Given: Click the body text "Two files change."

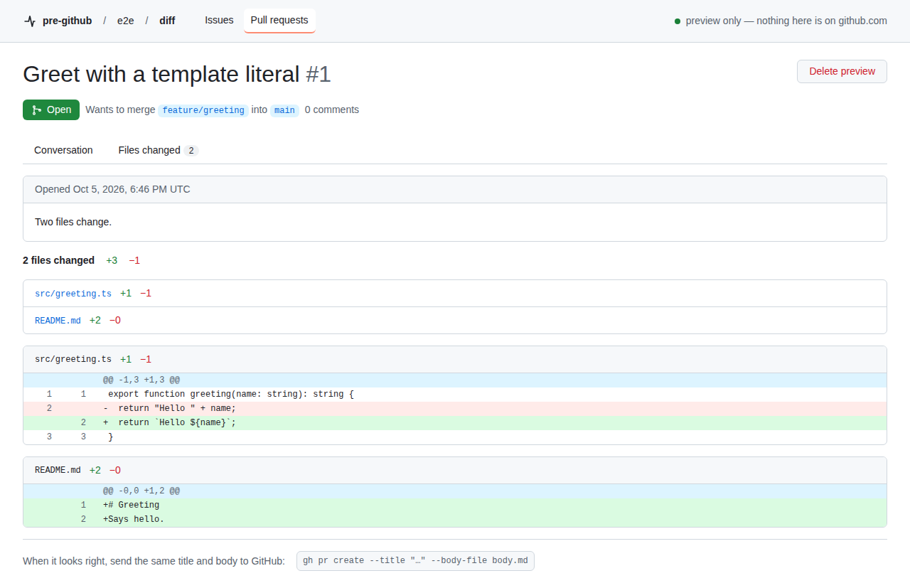Looking at the screenshot, I should 73,222.
